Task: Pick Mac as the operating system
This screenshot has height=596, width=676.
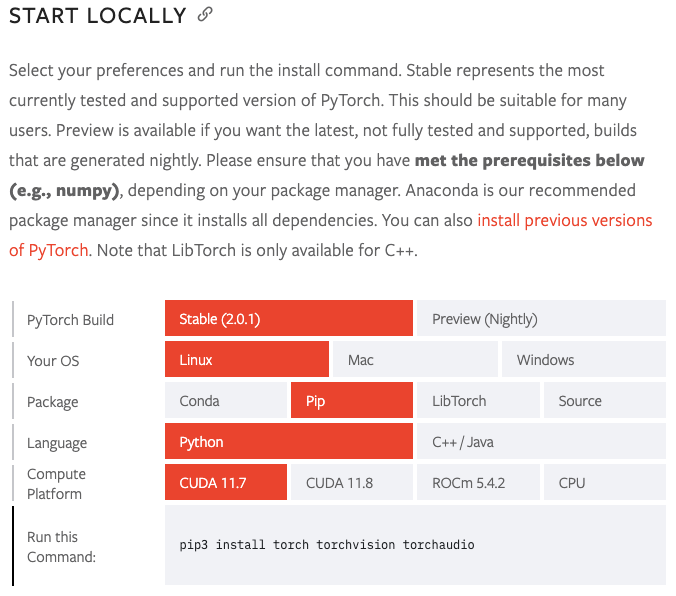Action: point(413,360)
